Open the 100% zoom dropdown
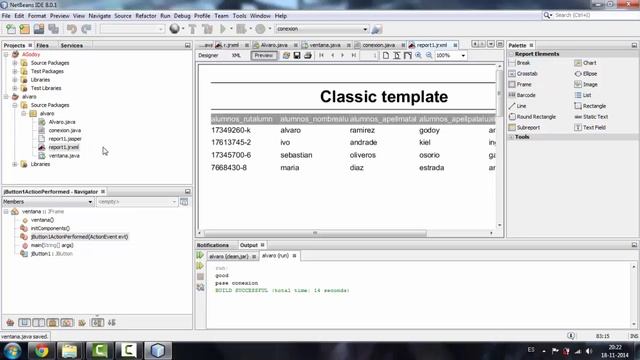The width and height of the screenshot is (640, 360). [463, 55]
